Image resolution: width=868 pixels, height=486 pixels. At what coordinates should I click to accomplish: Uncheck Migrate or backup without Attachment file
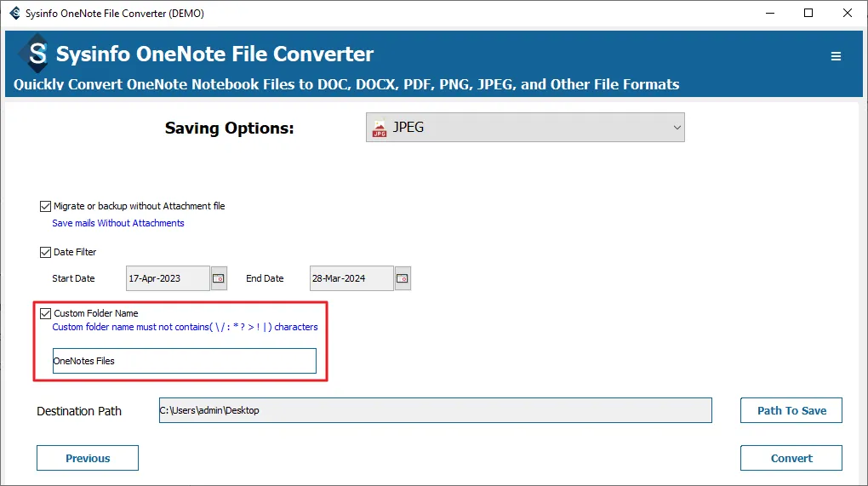click(45, 207)
